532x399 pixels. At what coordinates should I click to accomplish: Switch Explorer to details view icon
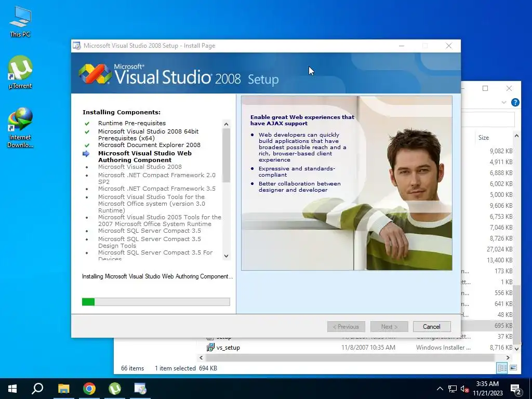502,368
